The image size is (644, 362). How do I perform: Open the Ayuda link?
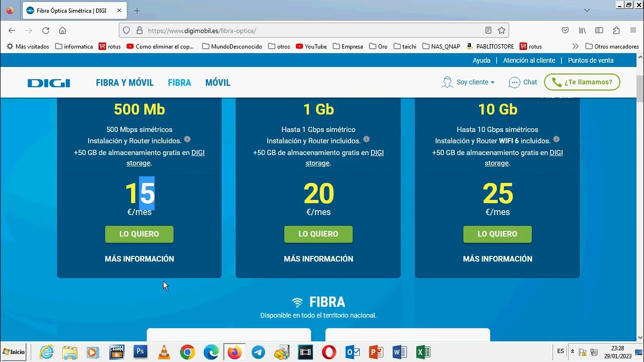pos(481,60)
